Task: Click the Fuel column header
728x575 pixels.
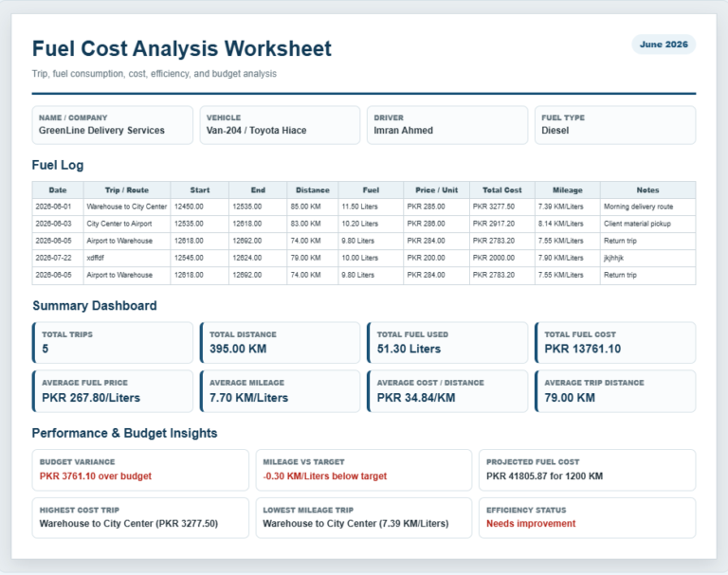Action: pos(371,190)
